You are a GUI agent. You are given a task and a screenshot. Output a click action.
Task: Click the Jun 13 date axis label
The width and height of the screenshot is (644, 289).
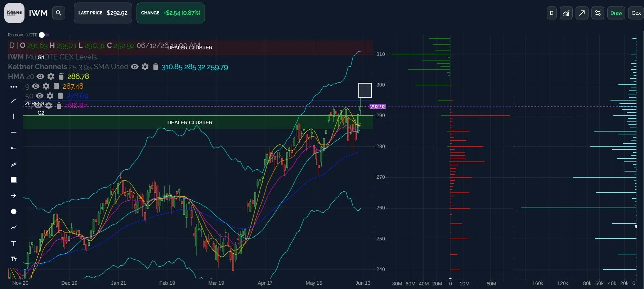363,283
